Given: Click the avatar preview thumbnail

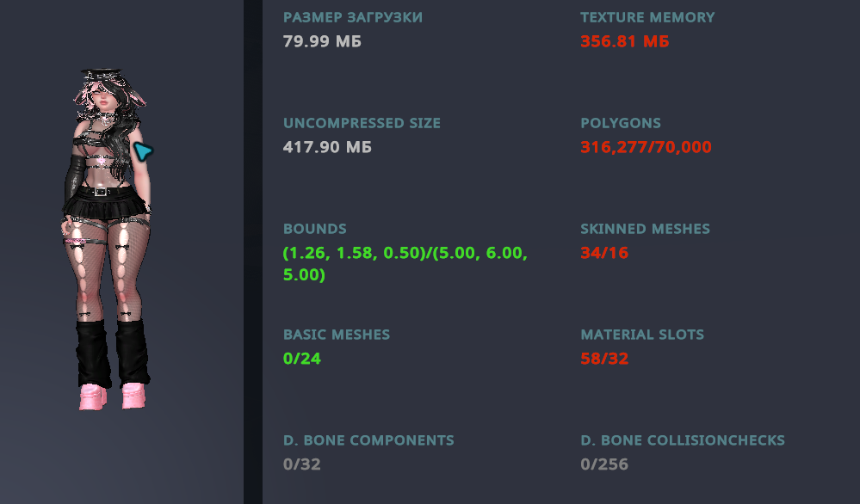Looking at the screenshot, I should tap(107, 239).
